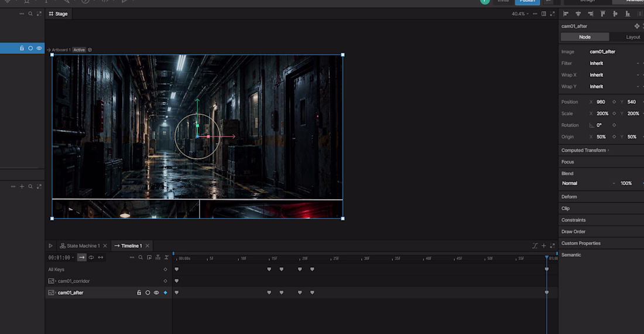Toggle the eye icon on the highlighted hierarchy row

[x=39, y=48]
